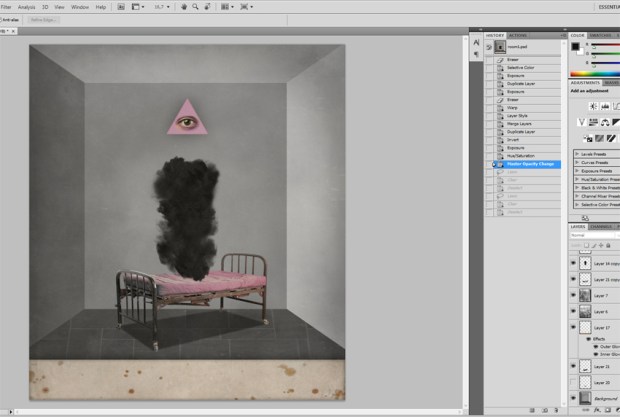Open the 3D menu
This screenshot has width=620, height=417.
45,7
